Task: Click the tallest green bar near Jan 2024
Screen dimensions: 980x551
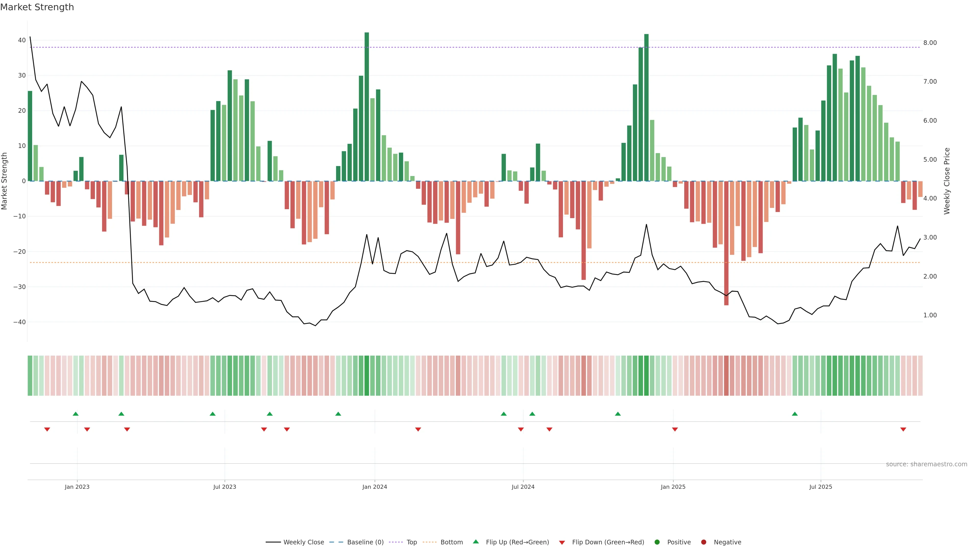Action: point(367,106)
